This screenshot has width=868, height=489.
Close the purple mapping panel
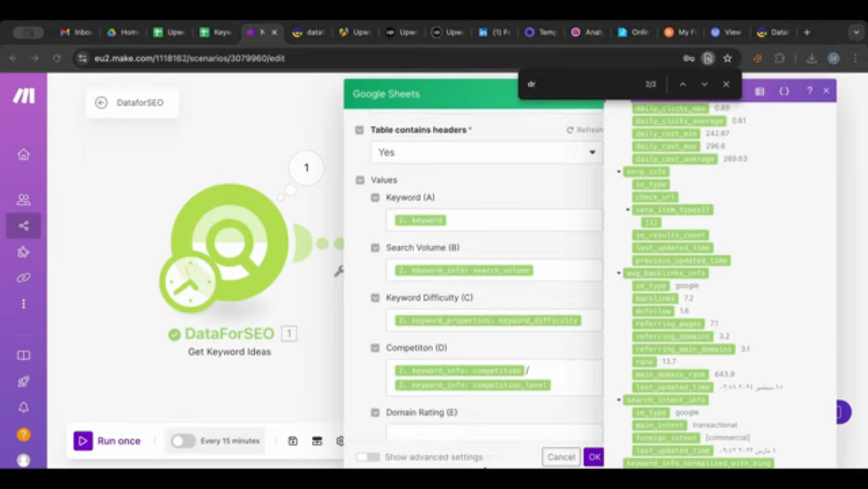click(826, 91)
